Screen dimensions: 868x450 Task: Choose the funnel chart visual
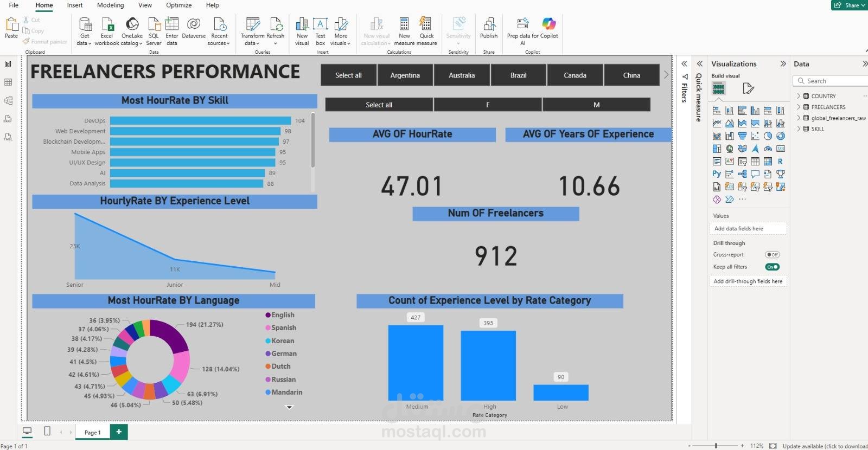tap(742, 136)
